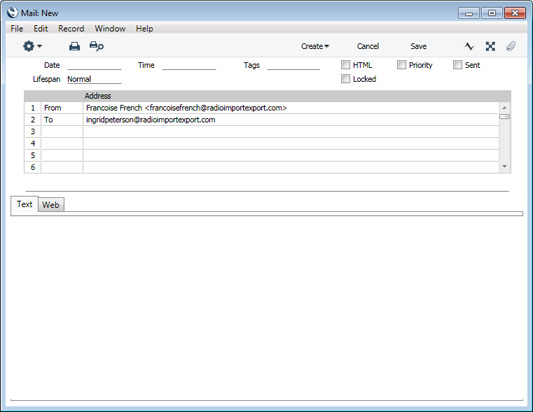This screenshot has height=412, width=533.
Task: Toggle the Locked checkbox
Action: click(x=345, y=79)
